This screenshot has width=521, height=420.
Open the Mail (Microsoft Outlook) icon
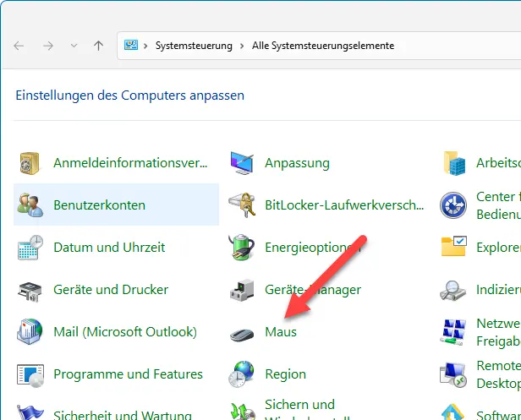[x=30, y=332]
